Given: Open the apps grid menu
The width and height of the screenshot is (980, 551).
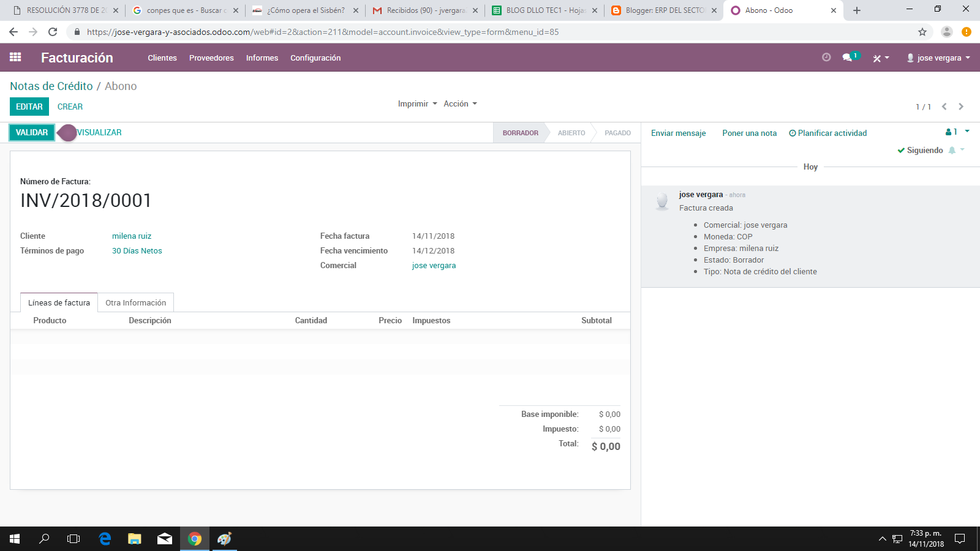Looking at the screenshot, I should click(x=15, y=57).
